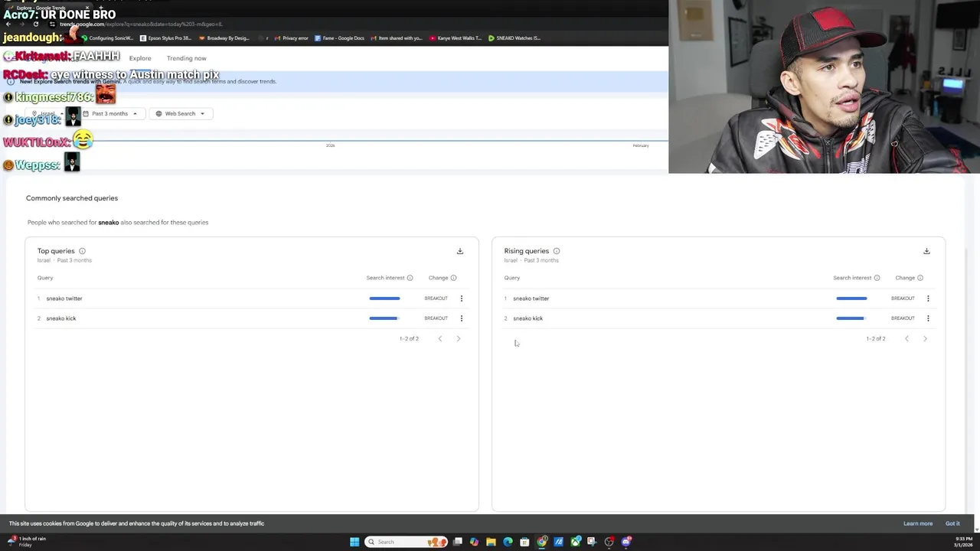Open Task View from the taskbar
The image size is (980, 551).
point(457,542)
